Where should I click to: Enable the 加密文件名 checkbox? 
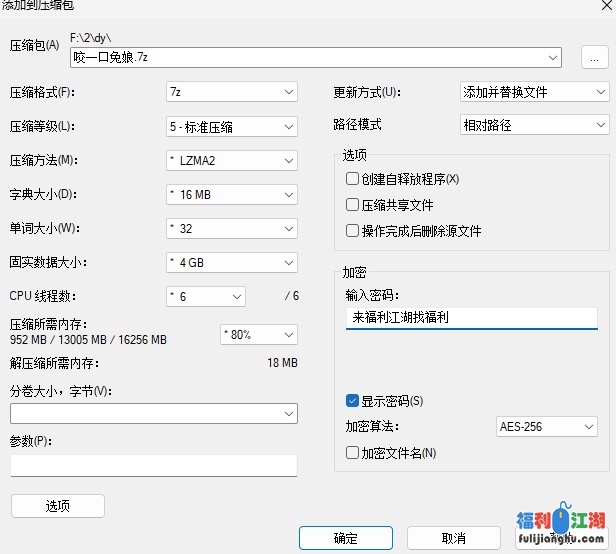(352, 453)
